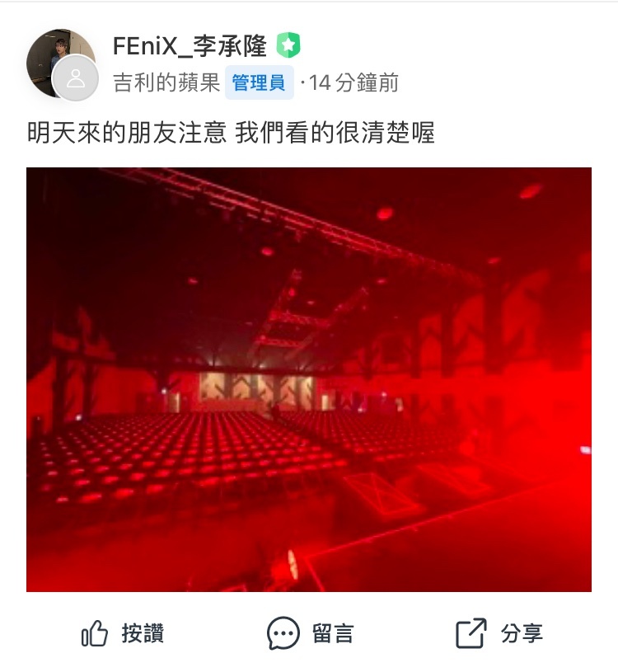This screenshot has width=618, height=672.
Task: Click the post text 明天來的朋友注意
Action: (127, 132)
